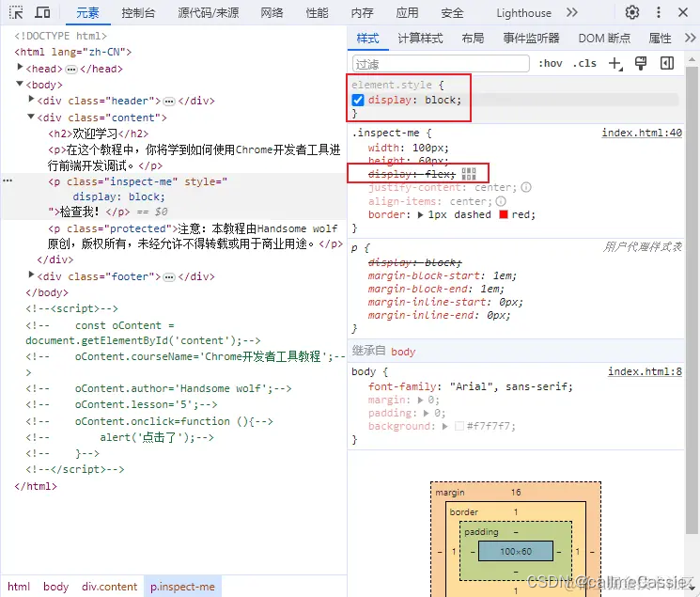The height and width of the screenshot is (597, 700).
Task: Switch to the 元素 tab
Action: (x=87, y=13)
